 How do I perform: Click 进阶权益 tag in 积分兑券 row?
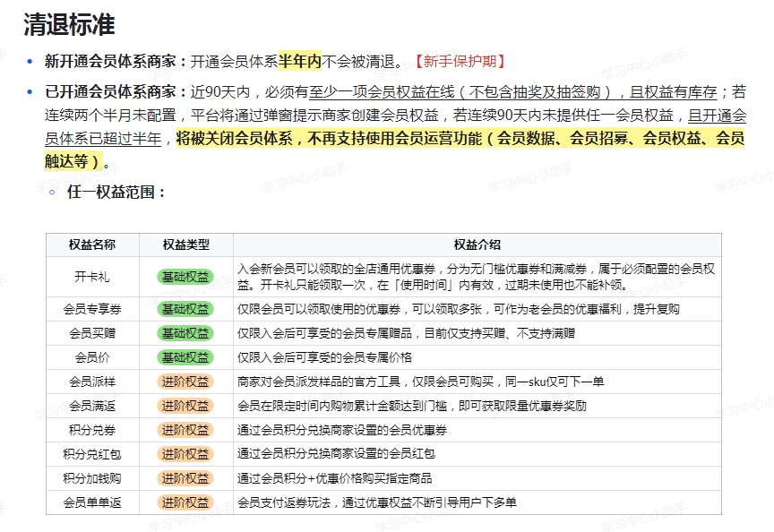pyautogui.click(x=185, y=430)
